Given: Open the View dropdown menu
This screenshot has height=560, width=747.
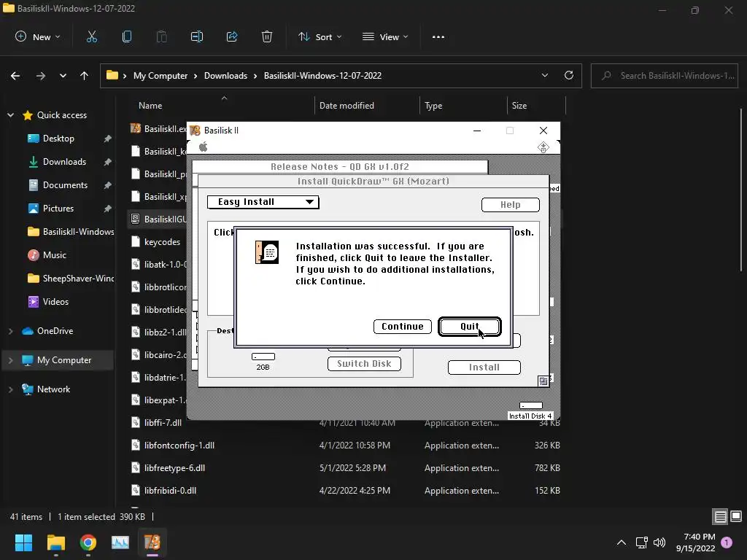Looking at the screenshot, I should pyautogui.click(x=385, y=36).
